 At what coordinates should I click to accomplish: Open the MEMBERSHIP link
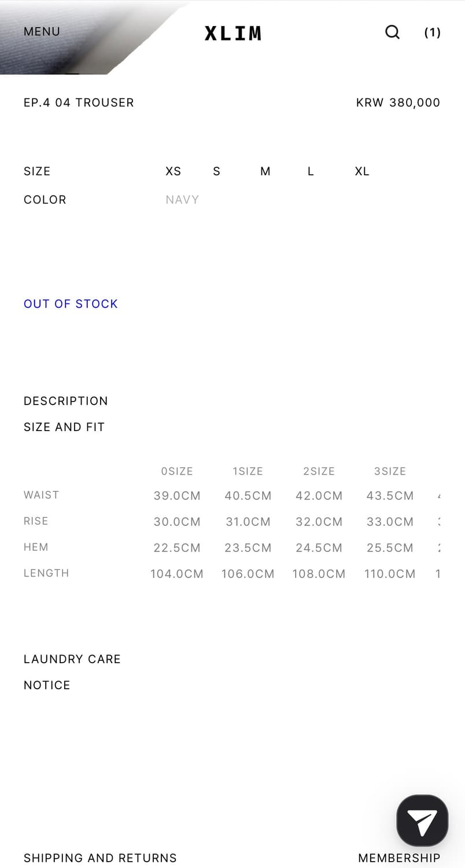coord(399,858)
